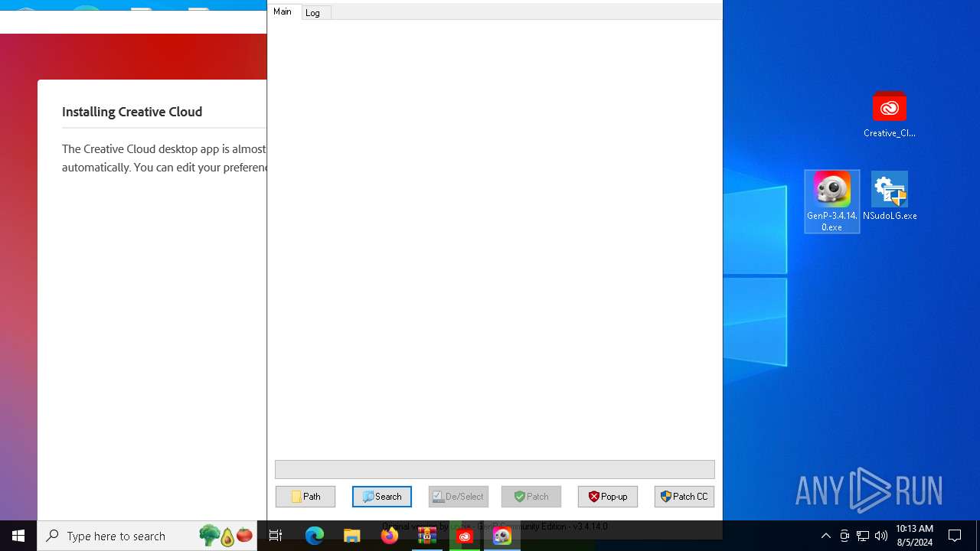Click the GenP progress bar
980x551 pixels.
(x=495, y=469)
